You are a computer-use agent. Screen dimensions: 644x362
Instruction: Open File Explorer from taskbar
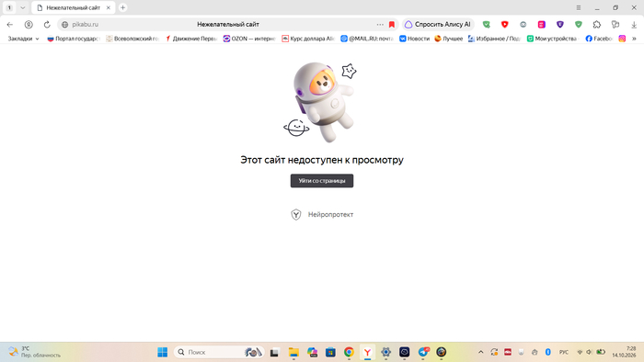click(x=293, y=352)
